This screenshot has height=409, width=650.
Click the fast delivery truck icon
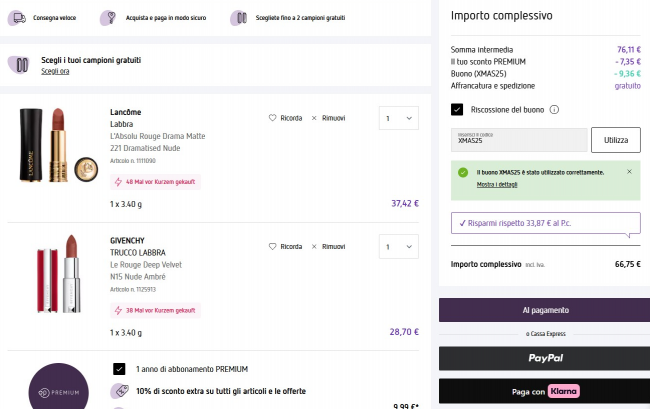pos(17,18)
